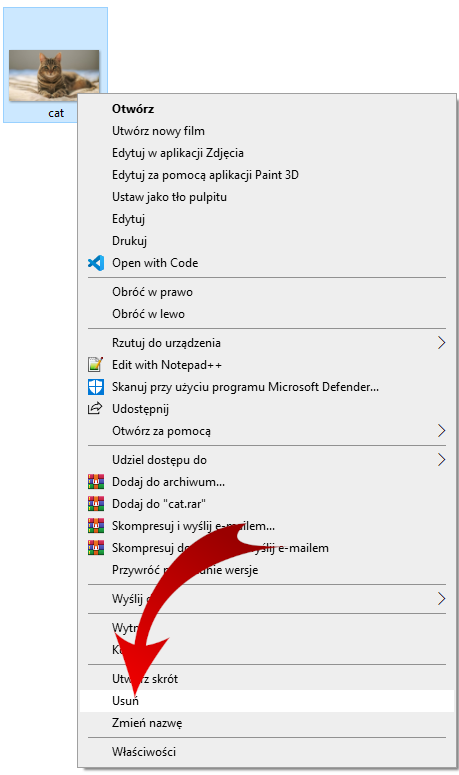The height and width of the screenshot is (775, 459).
Task: Select the cat image thumbnail
Action: (x=54, y=76)
